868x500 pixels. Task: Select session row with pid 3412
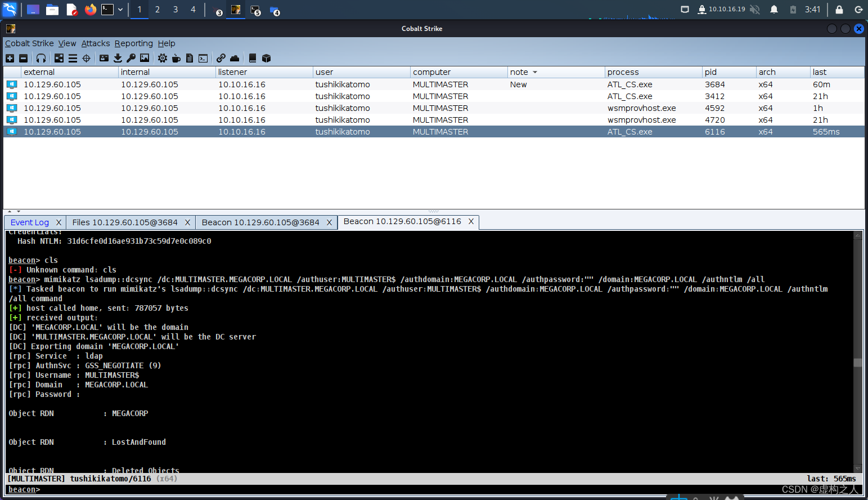(x=434, y=96)
